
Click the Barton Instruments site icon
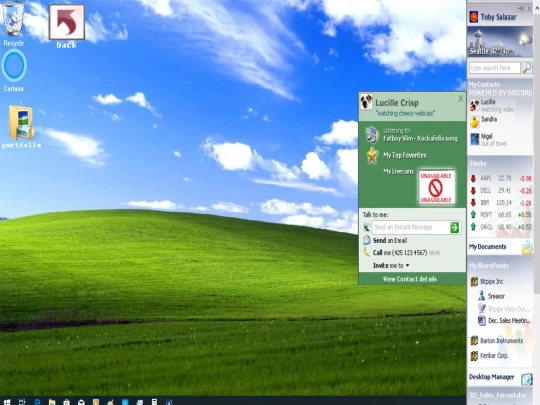pos(474,340)
